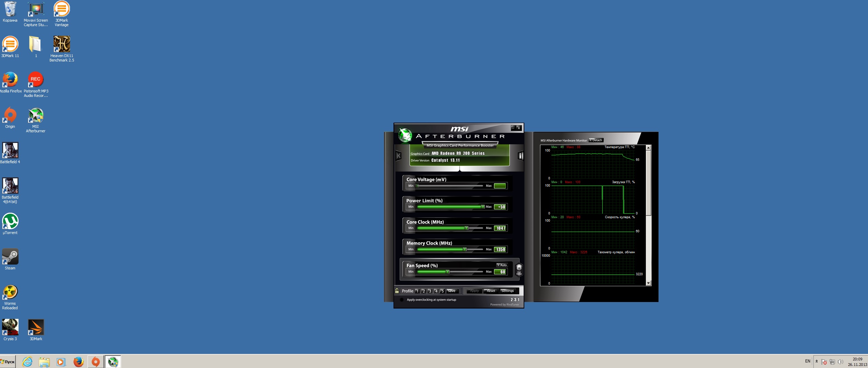Show hidden tray icons arrow
Image resolution: width=868 pixels, height=368 pixels.
click(x=816, y=361)
